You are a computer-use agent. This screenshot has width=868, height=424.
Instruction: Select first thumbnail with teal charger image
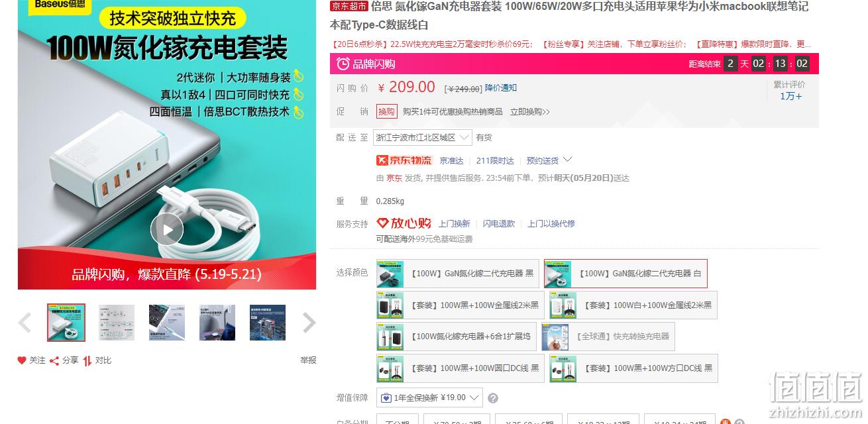(66, 323)
